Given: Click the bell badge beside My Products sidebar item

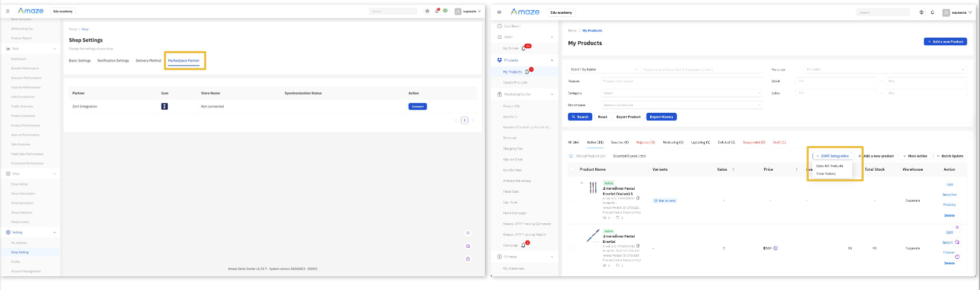Looking at the screenshot, I should coord(528,71).
